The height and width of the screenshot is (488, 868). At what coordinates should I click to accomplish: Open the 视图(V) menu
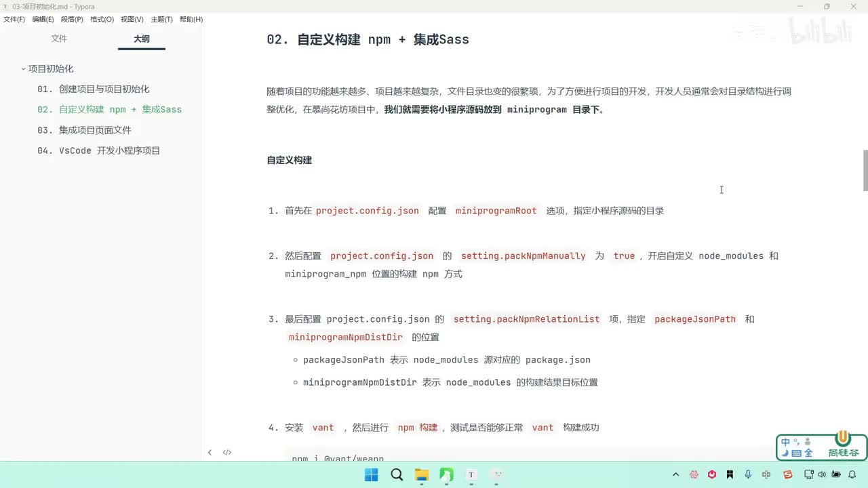132,20
